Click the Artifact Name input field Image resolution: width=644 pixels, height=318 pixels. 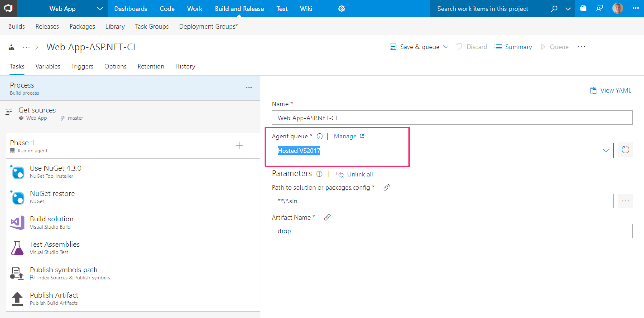click(452, 231)
